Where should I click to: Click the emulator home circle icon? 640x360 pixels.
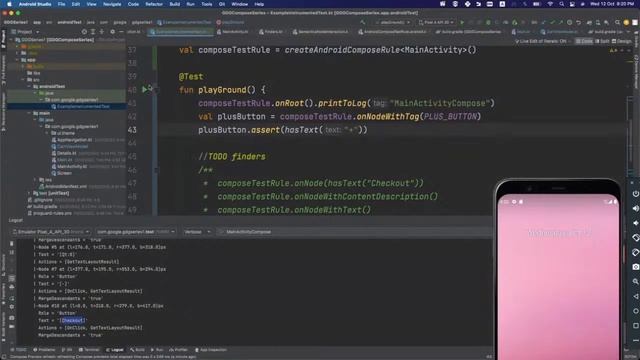[x=636, y=311]
